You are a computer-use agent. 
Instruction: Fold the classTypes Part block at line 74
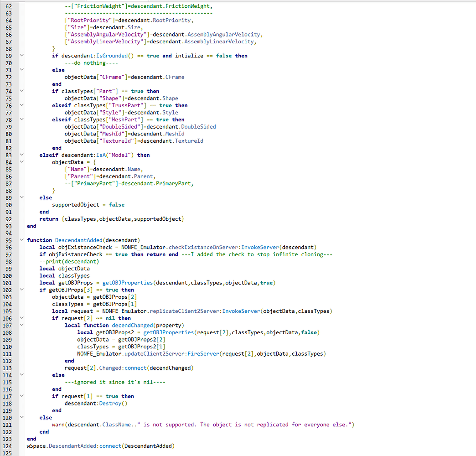[x=21, y=90]
